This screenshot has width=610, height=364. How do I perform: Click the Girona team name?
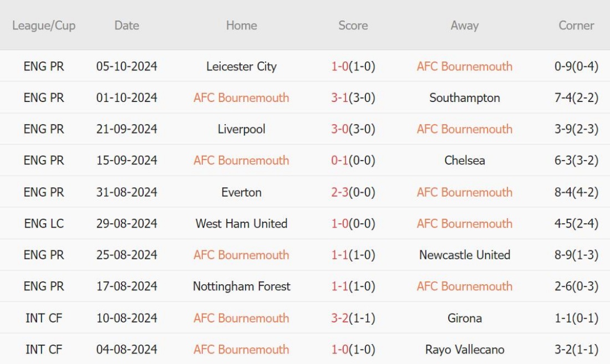click(464, 318)
